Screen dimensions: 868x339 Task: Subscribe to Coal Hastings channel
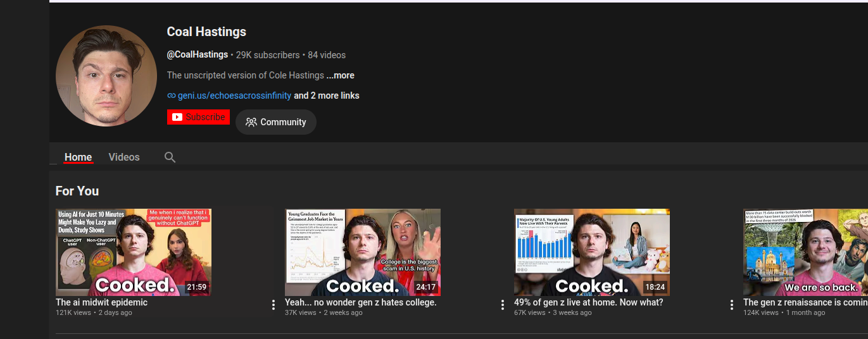pos(198,117)
